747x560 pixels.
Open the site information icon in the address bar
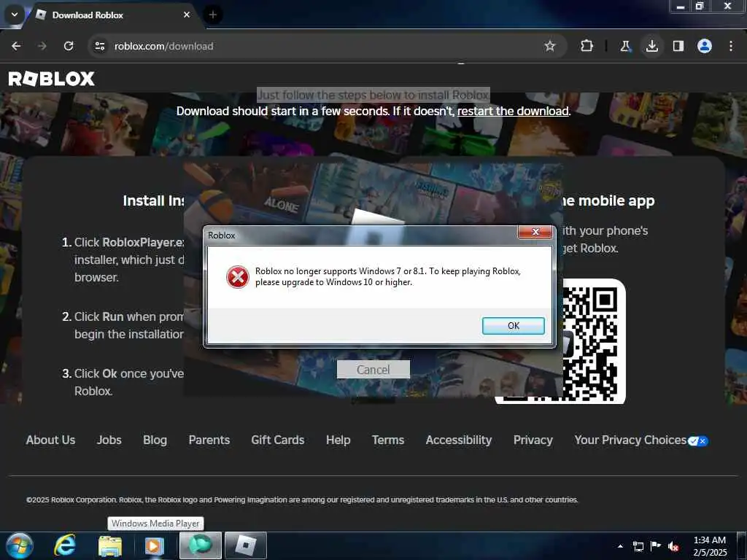(x=99, y=46)
